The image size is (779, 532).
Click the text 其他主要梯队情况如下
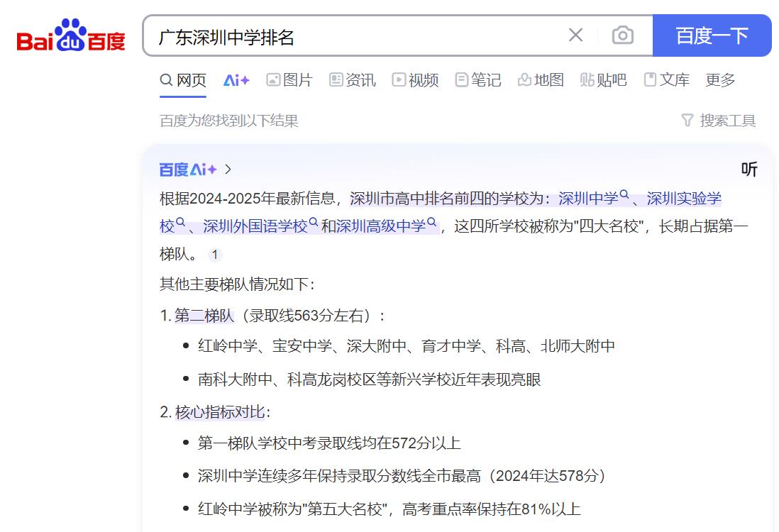pyautogui.click(x=237, y=284)
